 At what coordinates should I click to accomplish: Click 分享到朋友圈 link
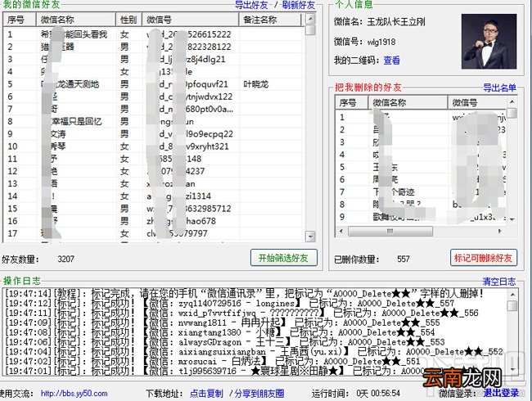click(x=259, y=394)
